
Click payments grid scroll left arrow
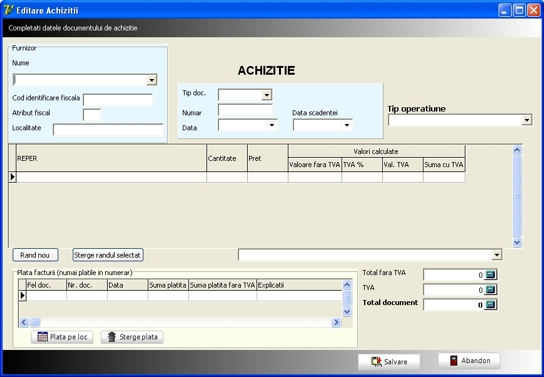coord(24,323)
